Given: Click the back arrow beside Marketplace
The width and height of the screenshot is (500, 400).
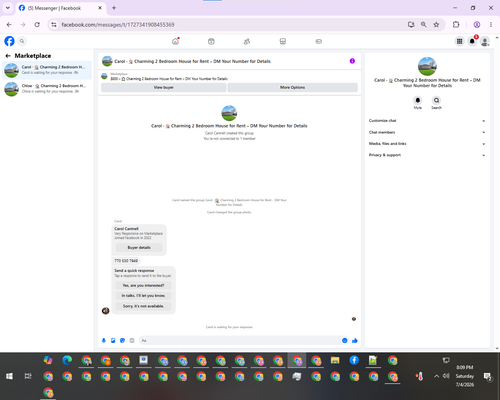Looking at the screenshot, I should pos(8,56).
